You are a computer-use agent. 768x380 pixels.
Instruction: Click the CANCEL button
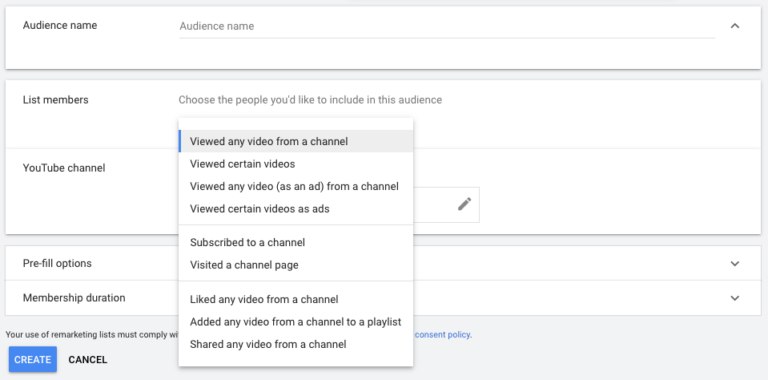88,359
